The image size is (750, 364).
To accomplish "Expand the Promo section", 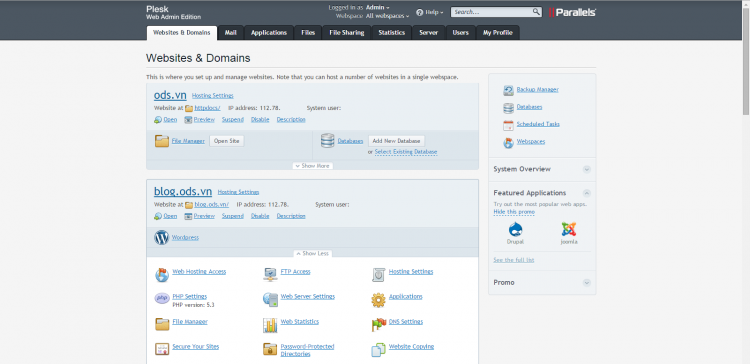I will (587, 283).
